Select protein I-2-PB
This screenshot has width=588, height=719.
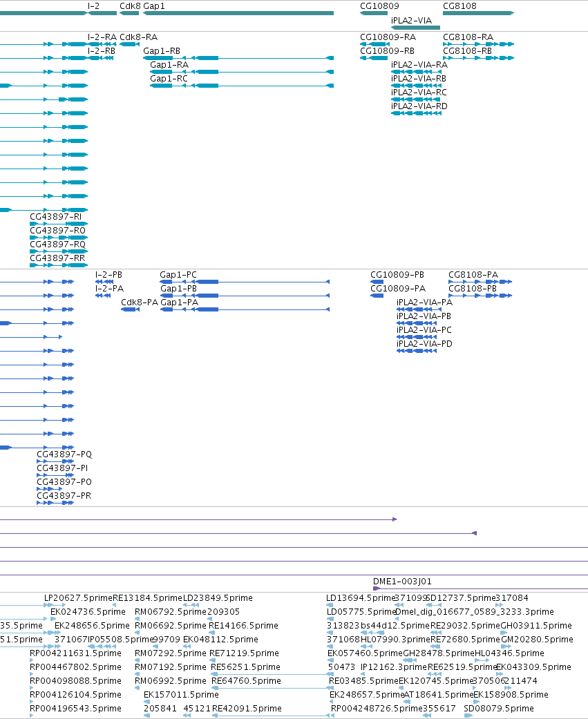[108, 275]
